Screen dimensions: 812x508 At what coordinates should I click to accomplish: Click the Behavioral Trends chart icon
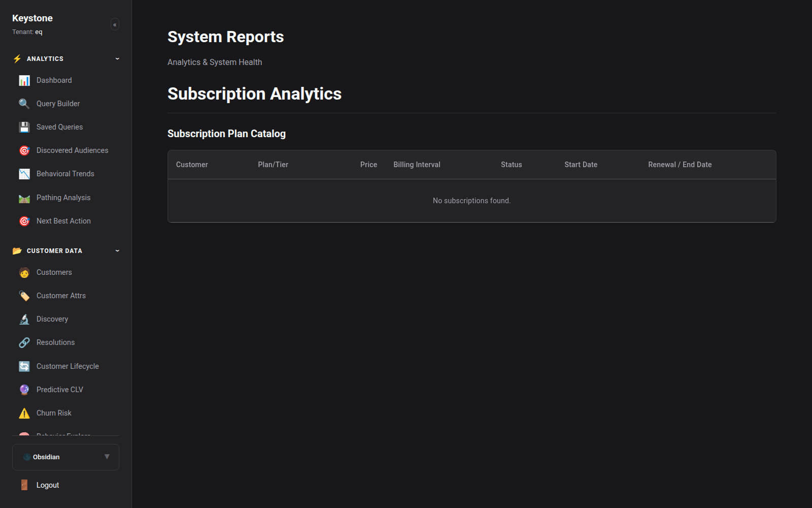tap(24, 174)
